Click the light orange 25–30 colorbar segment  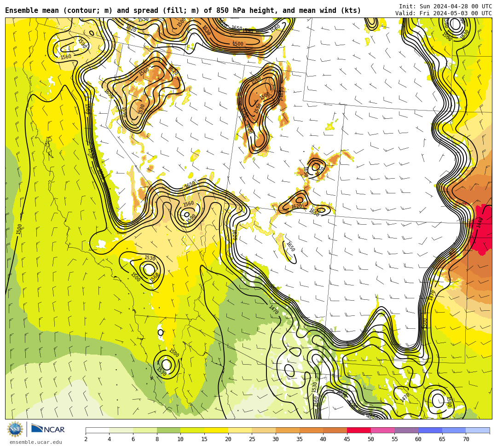pyautogui.click(x=264, y=430)
